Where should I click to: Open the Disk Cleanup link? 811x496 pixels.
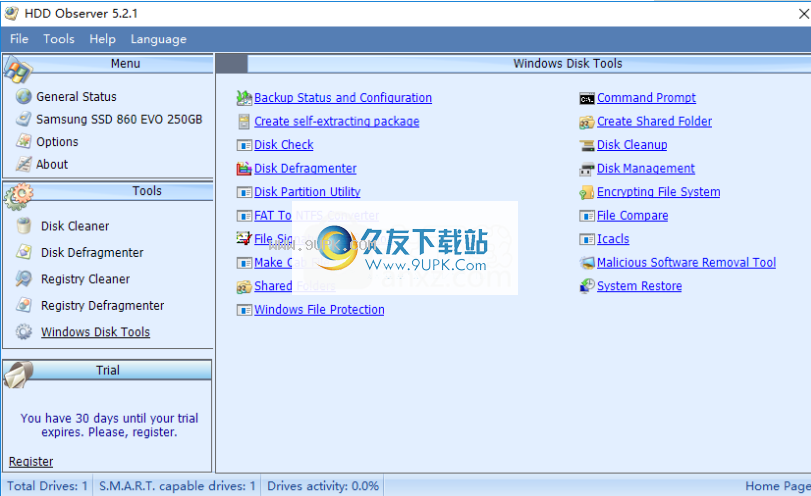[x=632, y=145]
